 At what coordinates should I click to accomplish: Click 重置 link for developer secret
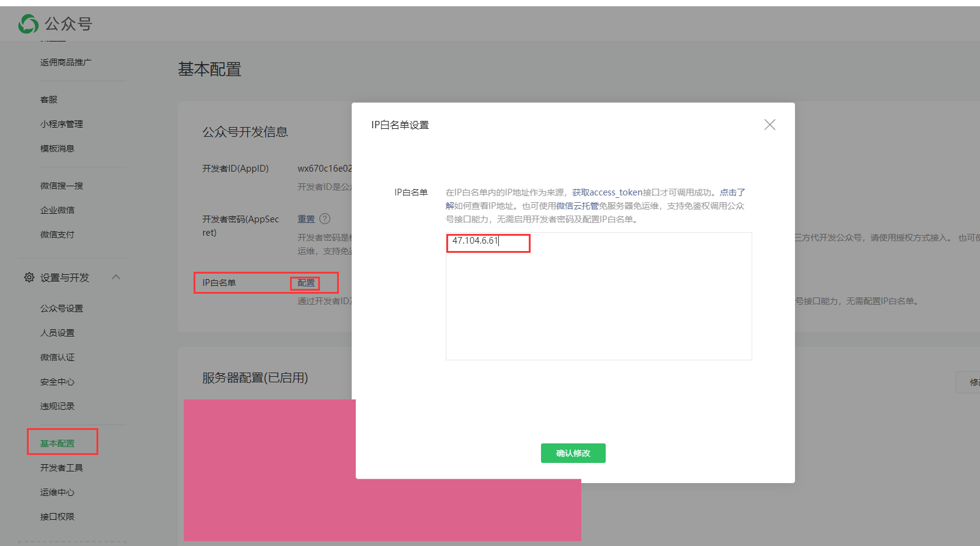307,219
